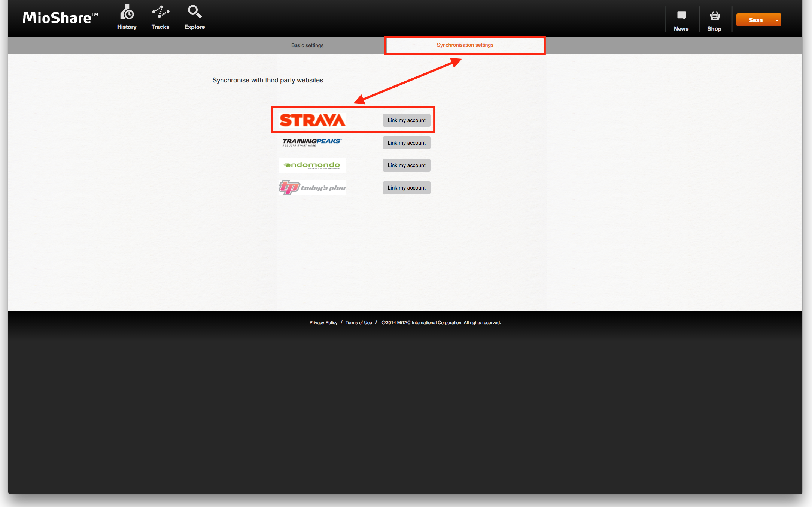Click the Explore magnifier icon

[x=195, y=12]
